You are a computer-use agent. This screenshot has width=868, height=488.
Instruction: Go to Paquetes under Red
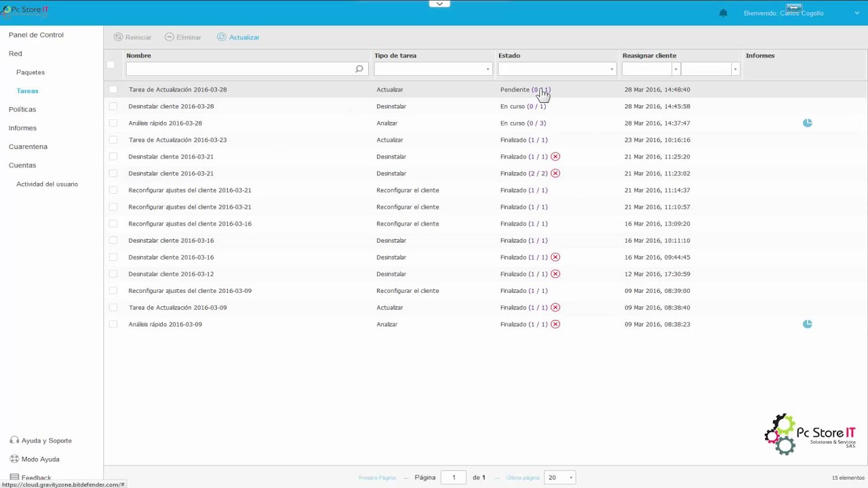point(31,72)
